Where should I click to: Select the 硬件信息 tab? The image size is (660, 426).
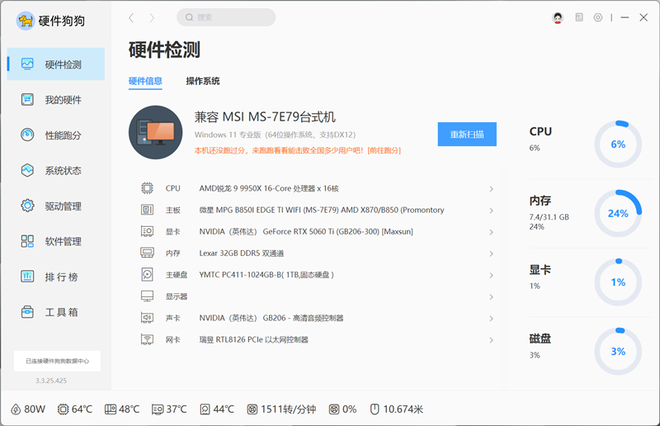tap(147, 81)
